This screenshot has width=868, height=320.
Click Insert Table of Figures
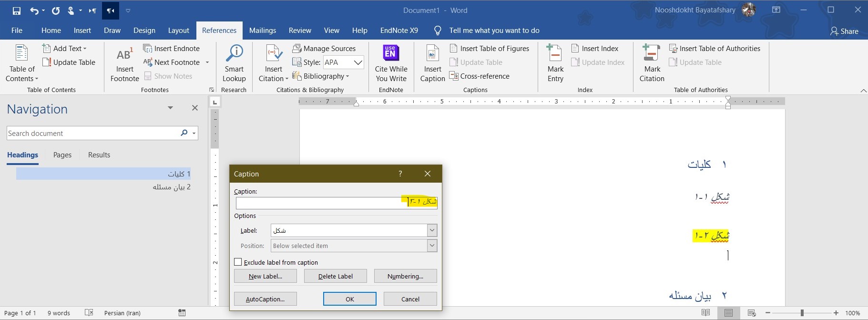click(x=490, y=48)
